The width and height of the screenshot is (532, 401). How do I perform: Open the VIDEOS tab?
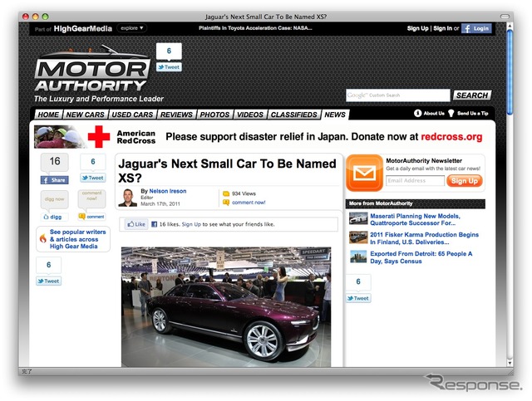(x=250, y=115)
